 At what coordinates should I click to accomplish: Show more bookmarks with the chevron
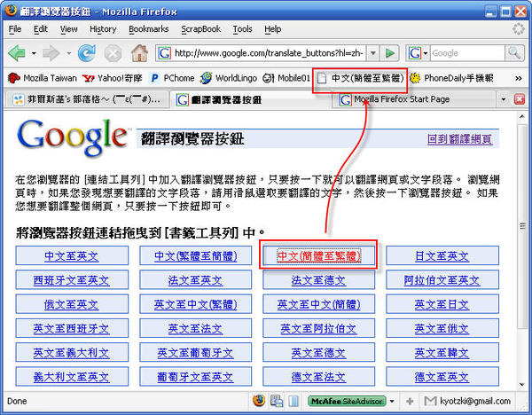[x=518, y=78]
